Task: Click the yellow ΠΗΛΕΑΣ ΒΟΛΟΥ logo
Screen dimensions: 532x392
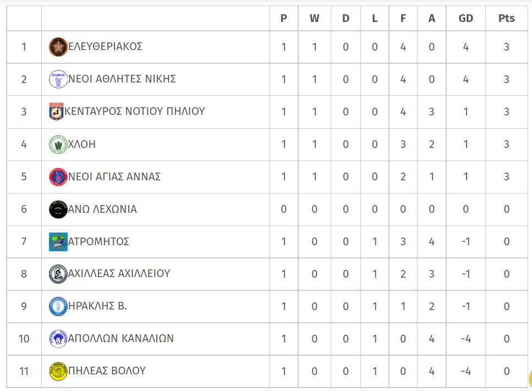Action: (x=58, y=371)
